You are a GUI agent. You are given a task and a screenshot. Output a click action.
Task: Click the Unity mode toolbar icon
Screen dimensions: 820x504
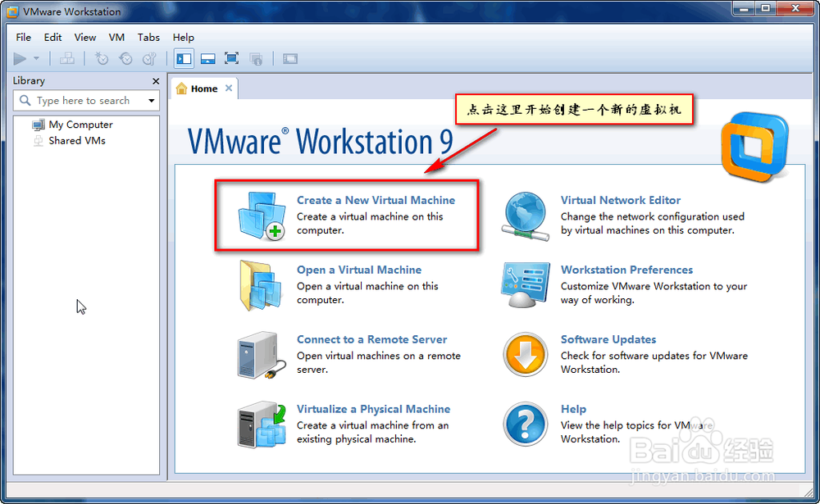(256, 58)
